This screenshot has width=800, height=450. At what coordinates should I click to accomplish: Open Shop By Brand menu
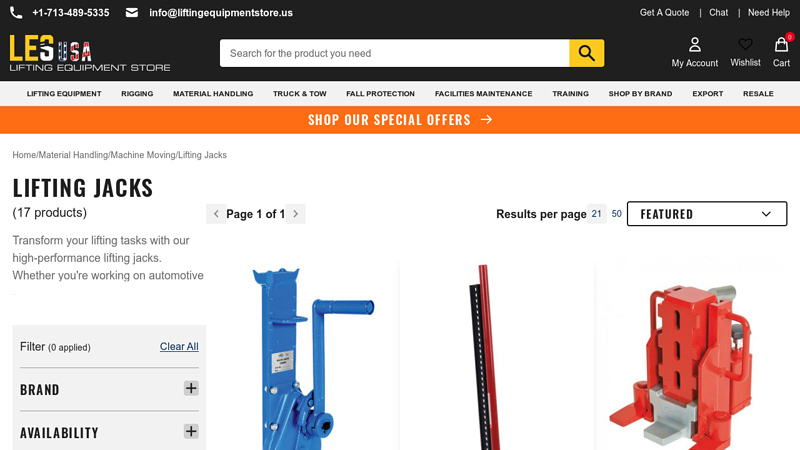(640, 94)
